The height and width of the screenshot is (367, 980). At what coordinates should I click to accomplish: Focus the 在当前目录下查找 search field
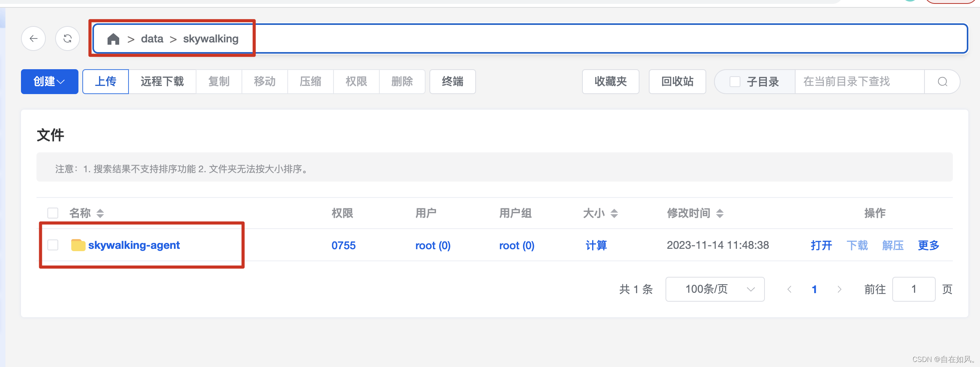pyautogui.click(x=860, y=82)
